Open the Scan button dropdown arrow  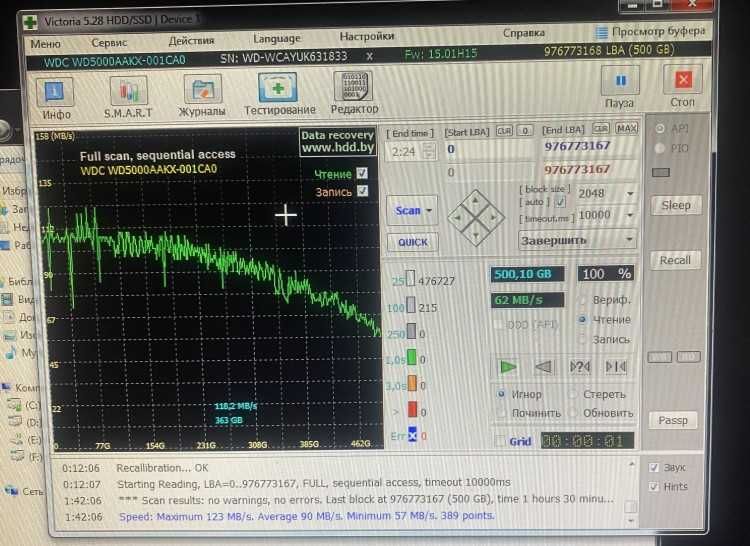pyautogui.click(x=429, y=210)
